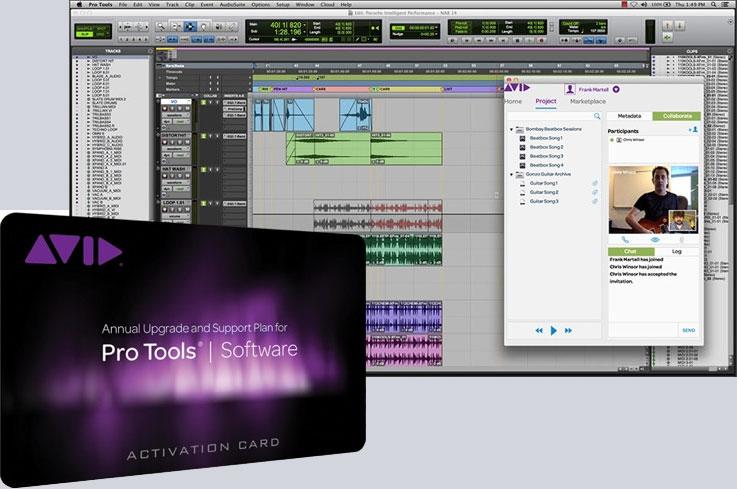Click the transport Play button

point(529,40)
